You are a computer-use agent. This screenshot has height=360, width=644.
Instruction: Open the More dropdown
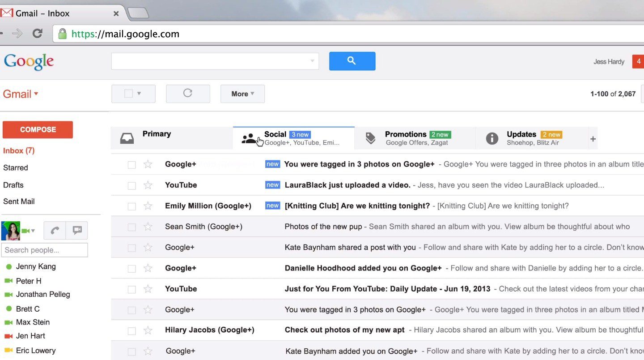[x=242, y=94]
